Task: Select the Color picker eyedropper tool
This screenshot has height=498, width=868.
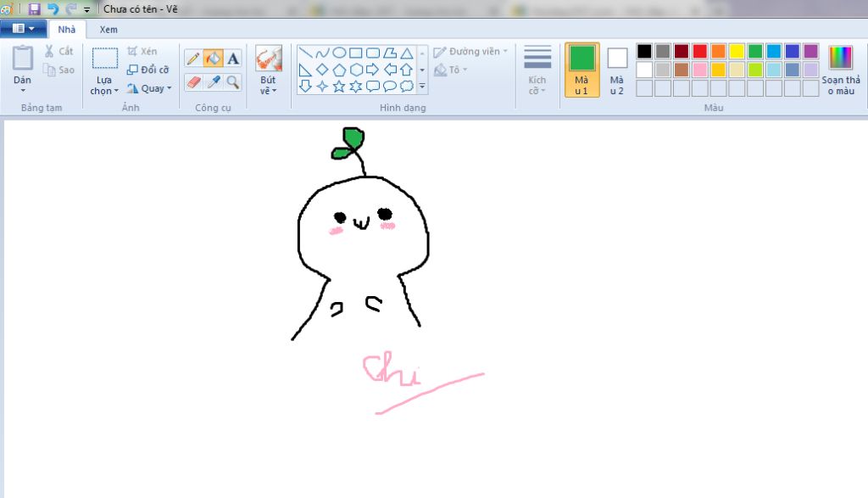Action: click(x=213, y=82)
